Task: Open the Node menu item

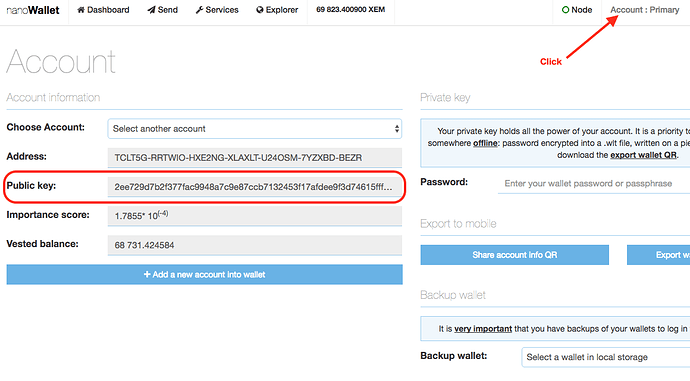Action: click(x=577, y=10)
